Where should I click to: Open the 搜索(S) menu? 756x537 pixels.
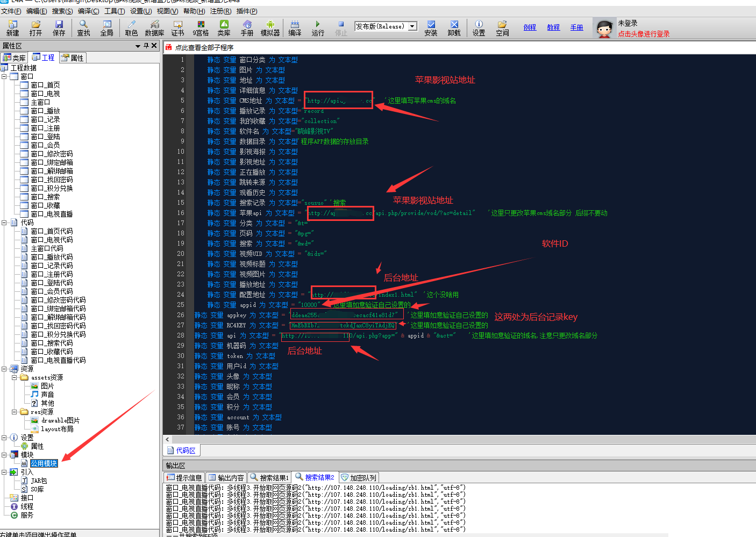[62, 11]
